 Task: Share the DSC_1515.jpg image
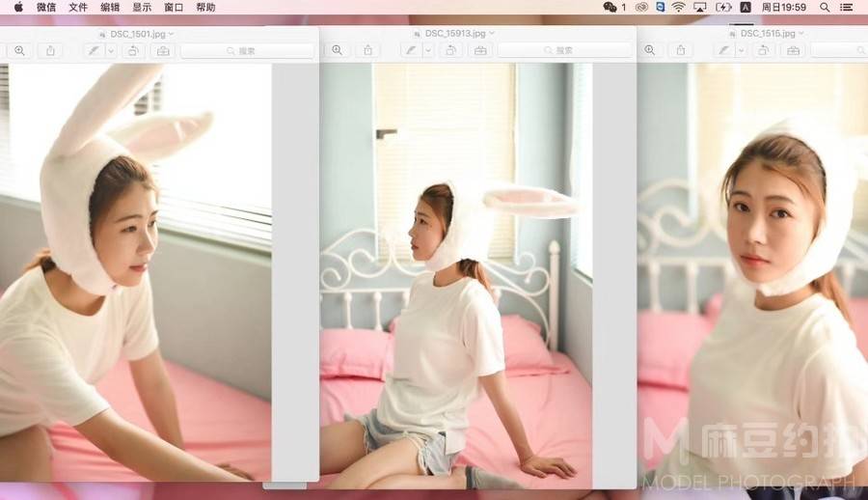pos(681,50)
